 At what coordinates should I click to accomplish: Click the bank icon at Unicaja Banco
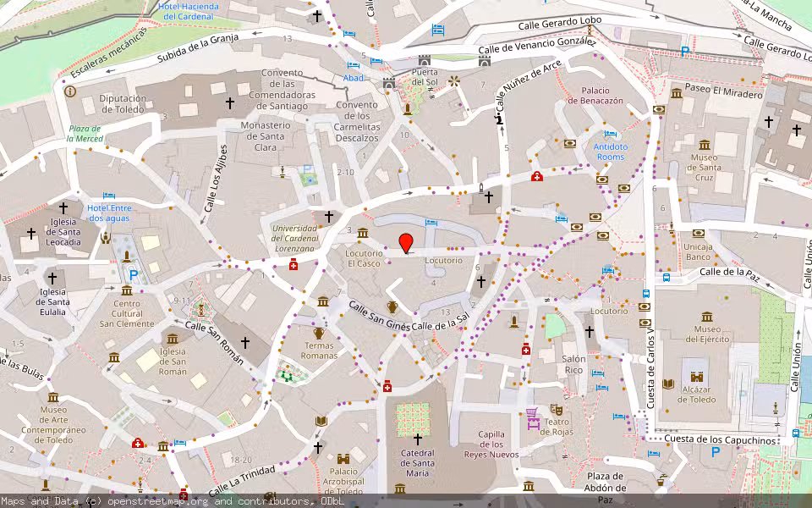pyautogui.click(x=699, y=235)
